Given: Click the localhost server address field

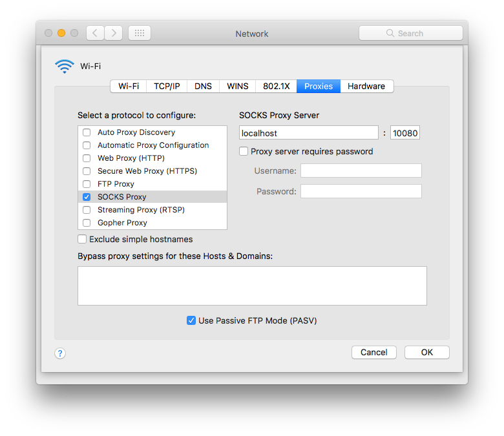Looking at the screenshot, I should point(309,132).
